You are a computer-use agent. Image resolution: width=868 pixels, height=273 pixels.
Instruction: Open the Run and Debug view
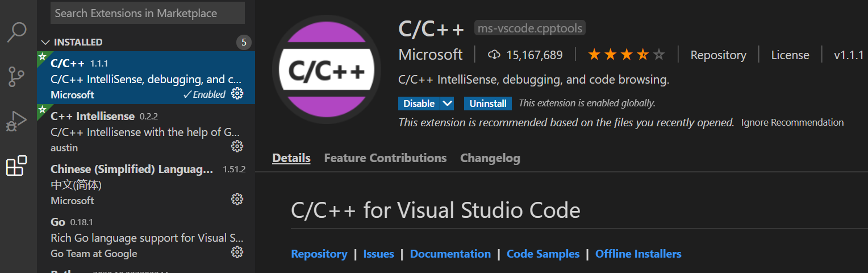click(17, 121)
